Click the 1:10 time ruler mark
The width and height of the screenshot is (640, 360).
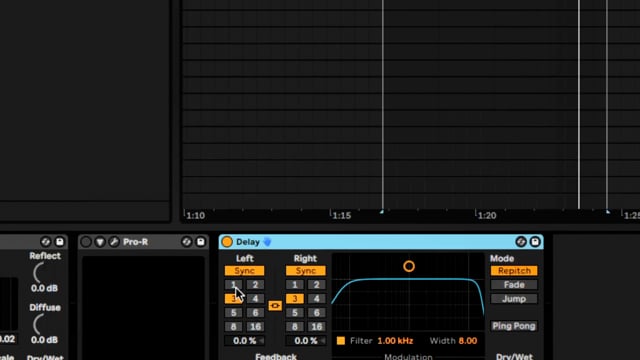pyautogui.click(x=195, y=216)
